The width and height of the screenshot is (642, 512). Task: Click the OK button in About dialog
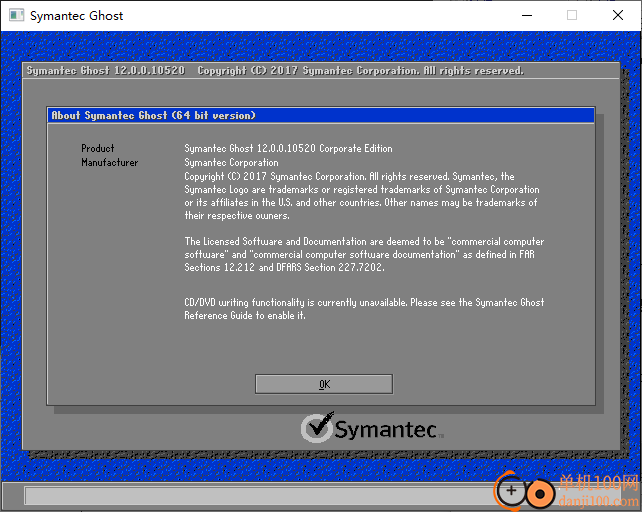[324, 384]
